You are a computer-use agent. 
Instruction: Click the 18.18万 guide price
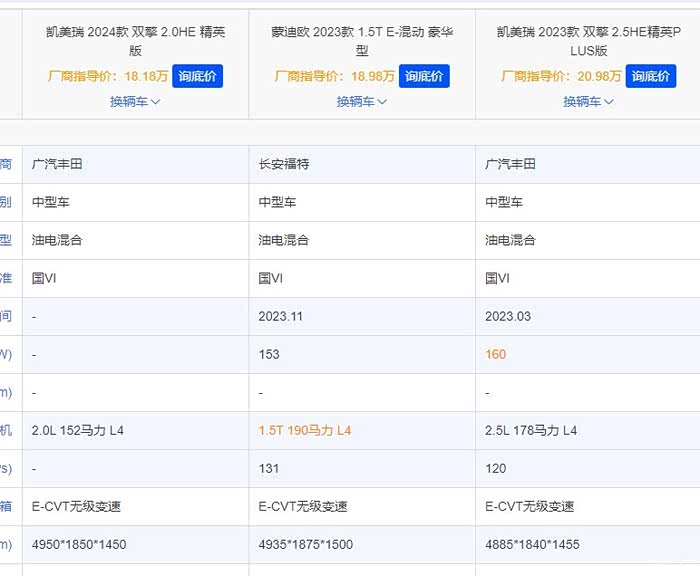(147, 76)
